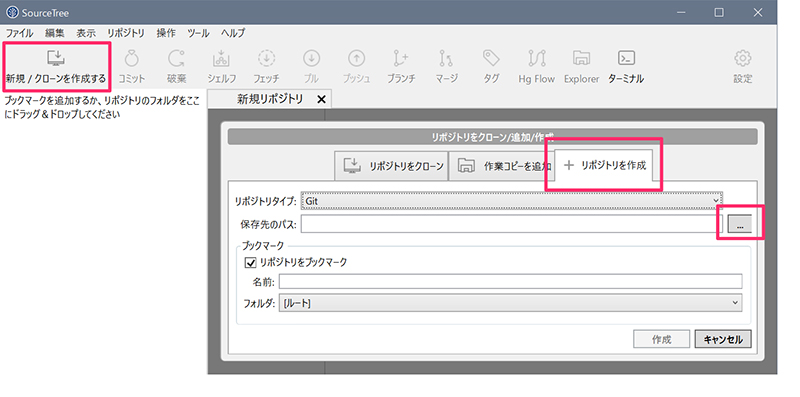Click the browse button with three dots
Screen dimensions: 800x397
point(740,224)
